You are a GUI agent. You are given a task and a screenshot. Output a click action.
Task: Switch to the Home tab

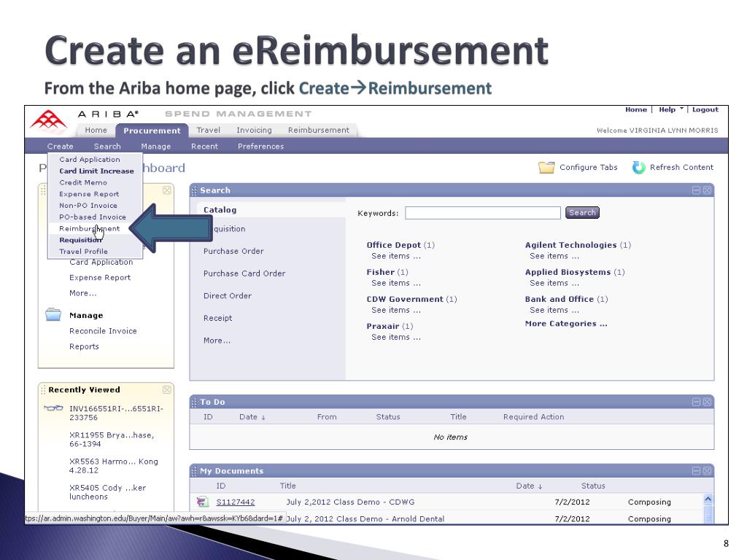coord(96,130)
